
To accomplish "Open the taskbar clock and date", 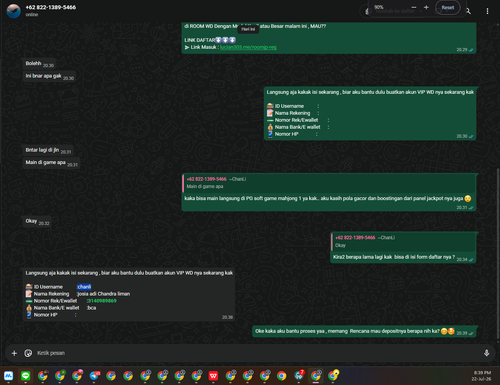I will pos(482,376).
